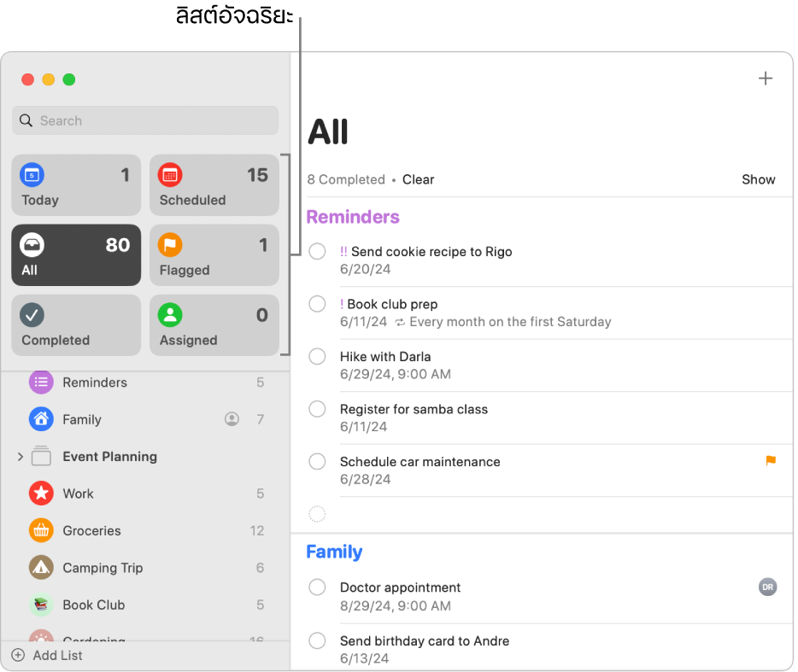Screen dimensions: 798x672
Task: Mark Doctor appointment as complete
Action: [x=317, y=587]
